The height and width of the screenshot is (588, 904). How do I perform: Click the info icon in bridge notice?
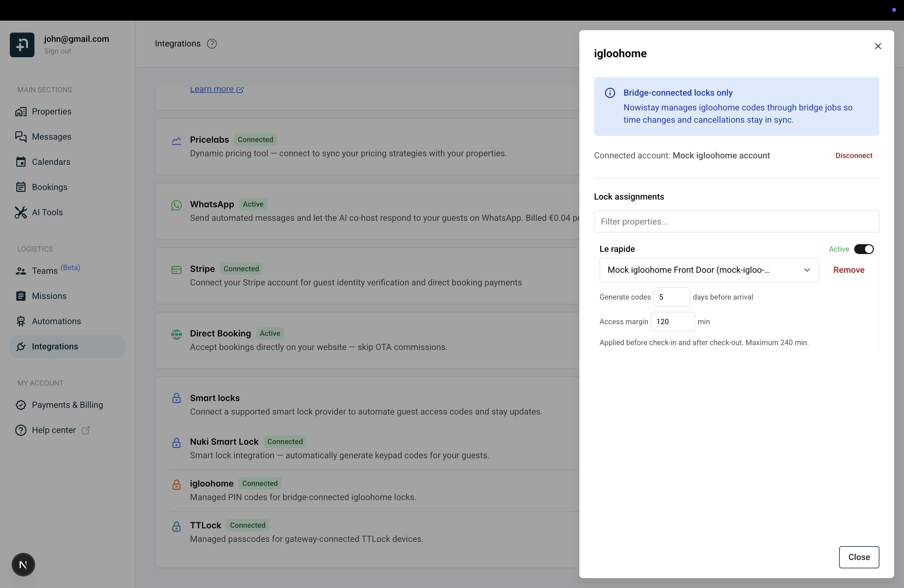pyautogui.click(x=610, y=93)
